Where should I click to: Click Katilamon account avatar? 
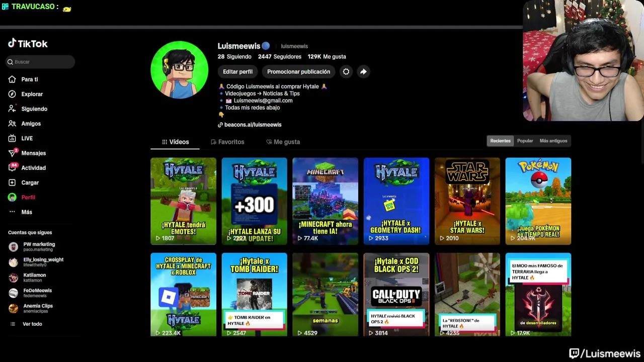[x=13, y=278]
